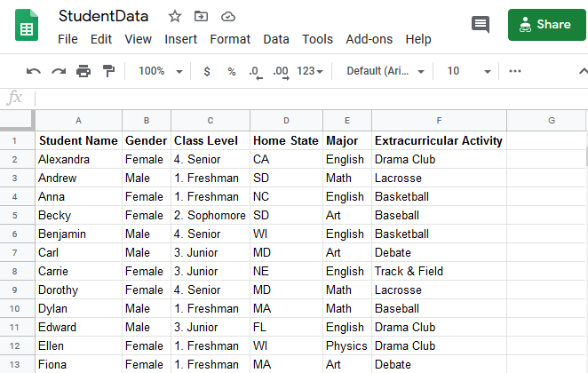Select the 'FL' cell in Edward's row
Screen dimensions: 588x373
(x=286, y=327)
